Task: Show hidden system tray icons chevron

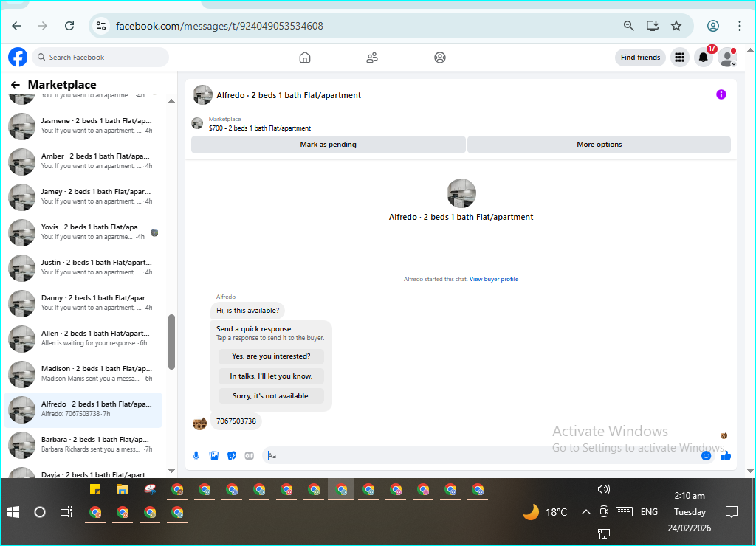Action: click(585, 512)
